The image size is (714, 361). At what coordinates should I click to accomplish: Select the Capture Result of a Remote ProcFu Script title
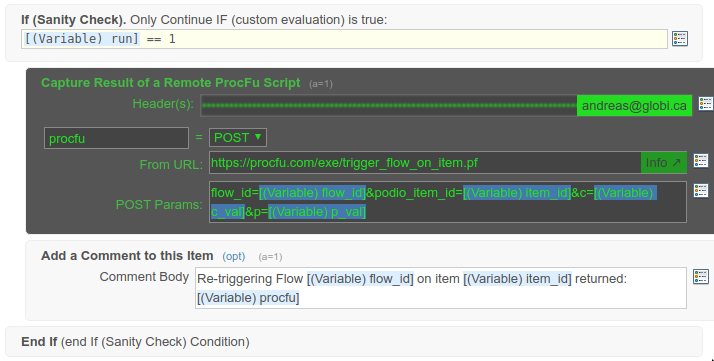[171, 83]
